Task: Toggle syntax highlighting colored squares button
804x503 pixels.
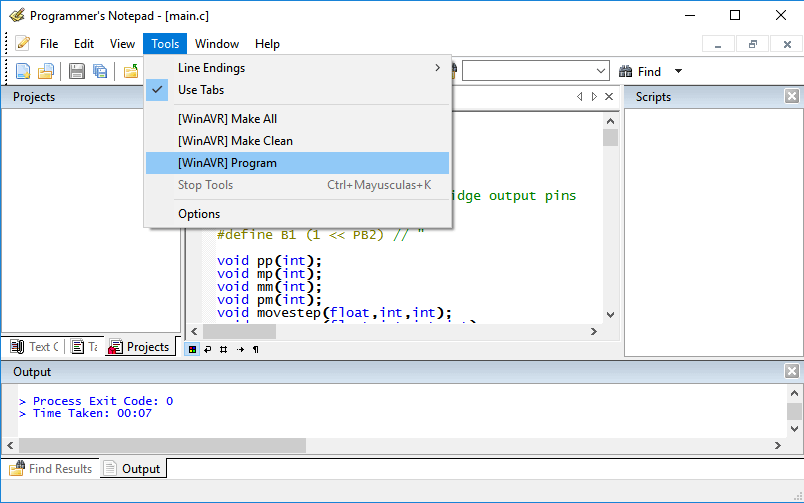Action: [192, 349]
